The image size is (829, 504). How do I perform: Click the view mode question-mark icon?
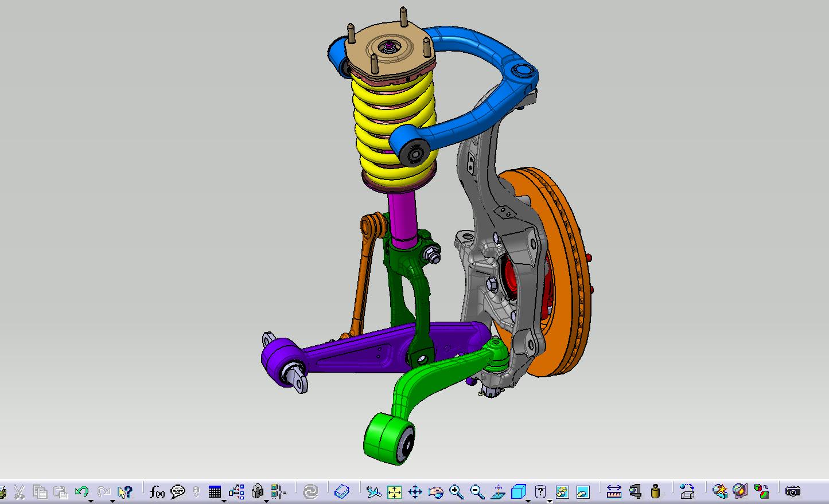(x=540, y=491)
